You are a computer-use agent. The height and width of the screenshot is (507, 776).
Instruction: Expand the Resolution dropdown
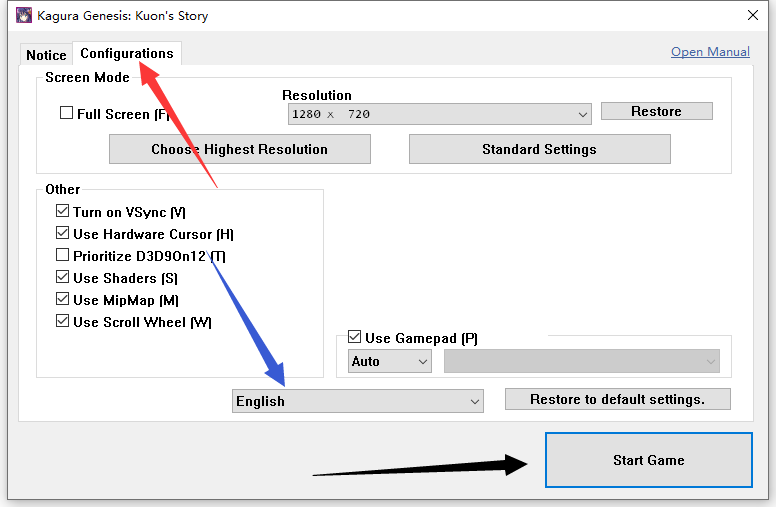click(438, 114)
